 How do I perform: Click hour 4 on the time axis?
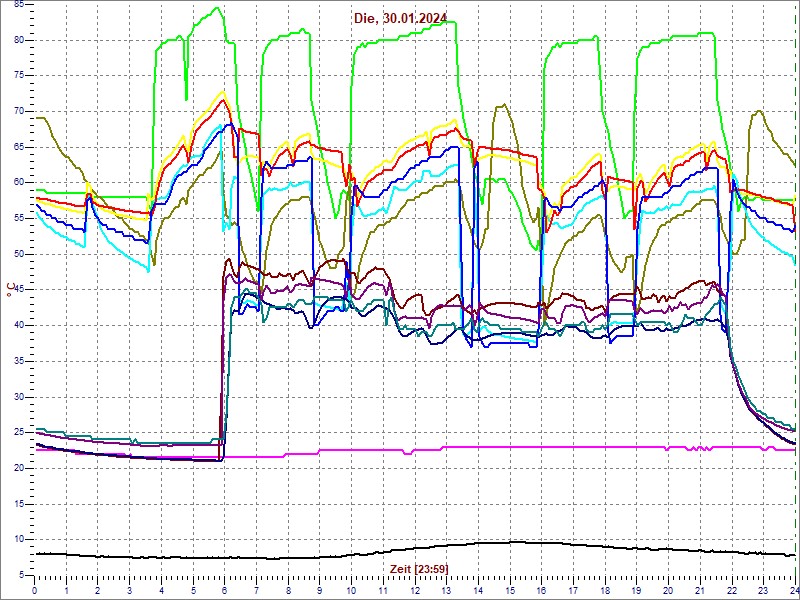(161, 590)
